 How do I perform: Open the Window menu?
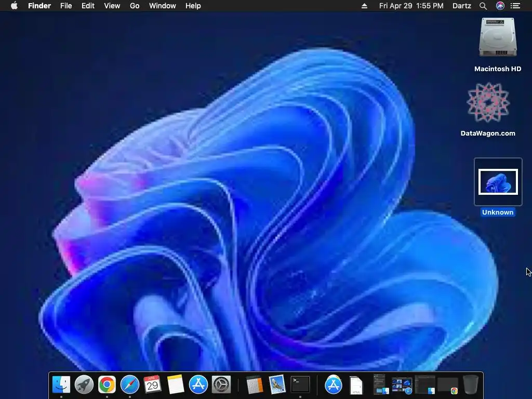click(x=163, y=6)
